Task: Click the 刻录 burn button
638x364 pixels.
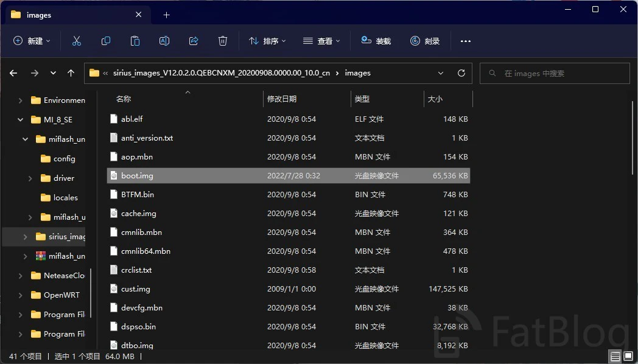Action: click(425, 41)
